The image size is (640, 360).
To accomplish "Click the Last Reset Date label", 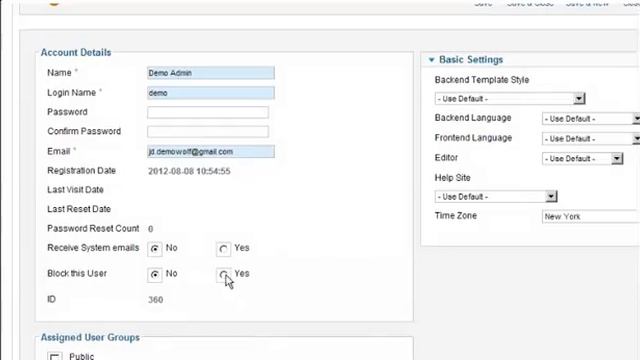I will coord(79,209).
